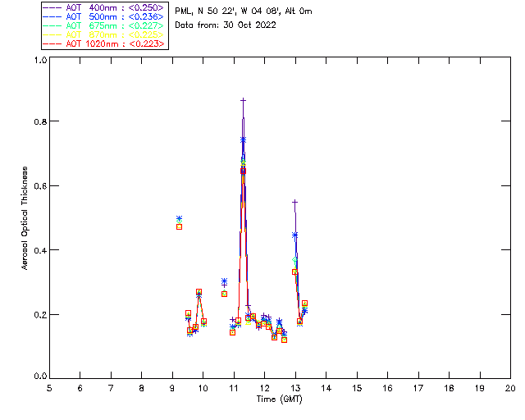Viewport: 525px width, 420px height.
Task: Click the AOT 400nm legend entry
Action: [104, 7]
